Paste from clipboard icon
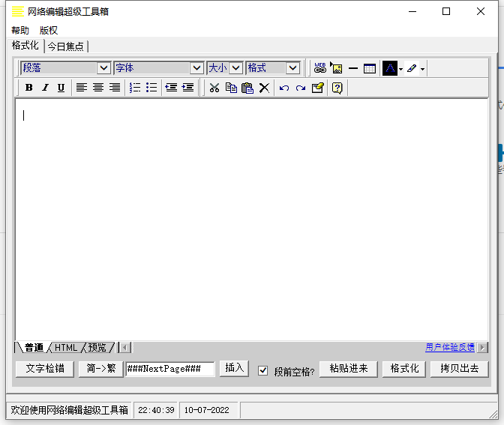Image resolution: width=504 pixels, height=425 pixels. click(247, 88)
